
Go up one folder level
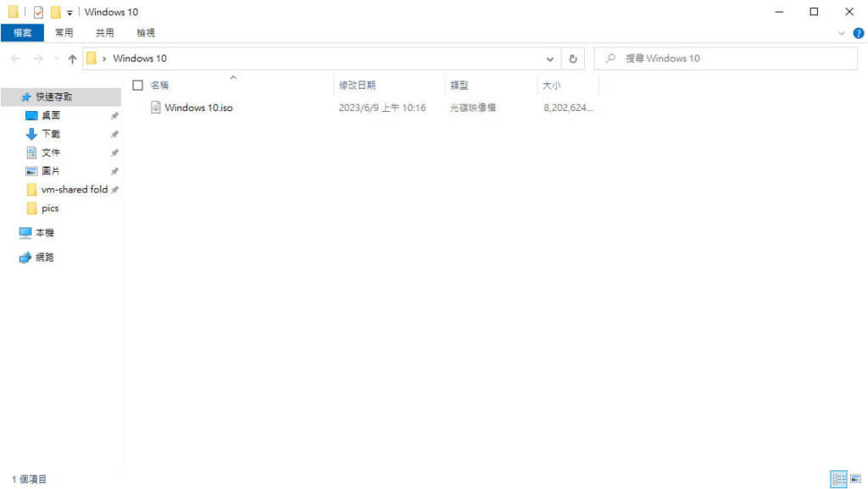[72, 58]
